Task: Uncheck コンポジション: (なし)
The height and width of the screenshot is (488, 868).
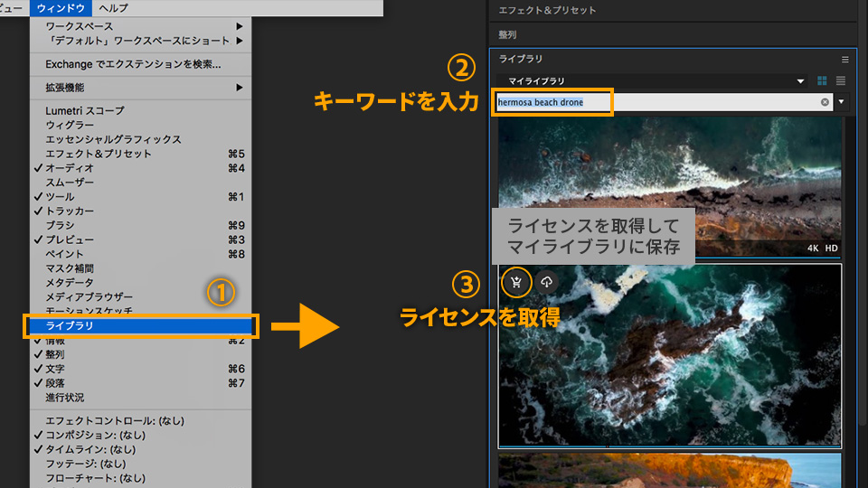Action: pos(141,436)
